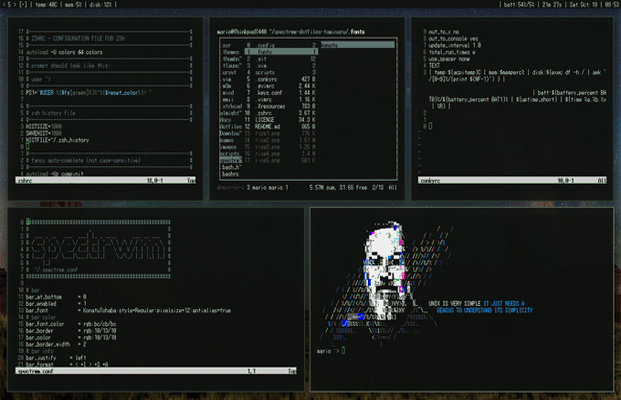Viewport: 621px width, 400px height.
Task: Select the .fonts directory row in ranger
Action: click(x=281, y=52)
